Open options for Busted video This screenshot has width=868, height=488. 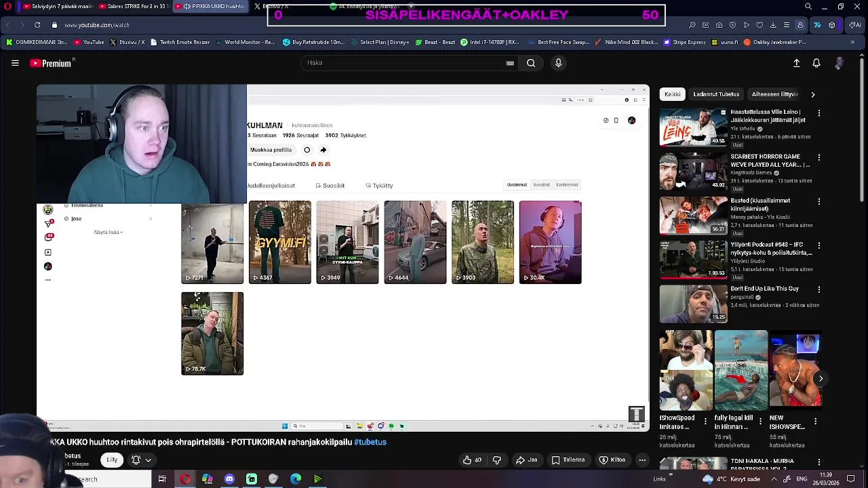click(x=819, y=201)
